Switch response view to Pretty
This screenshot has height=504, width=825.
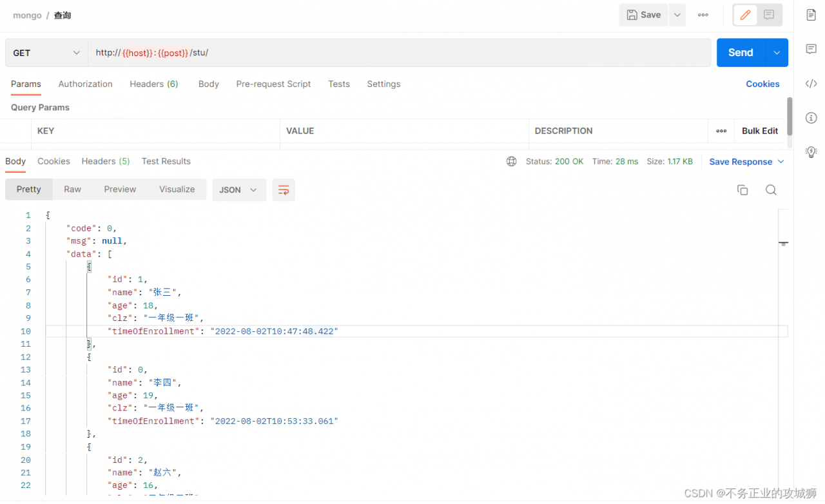(28, 189)
